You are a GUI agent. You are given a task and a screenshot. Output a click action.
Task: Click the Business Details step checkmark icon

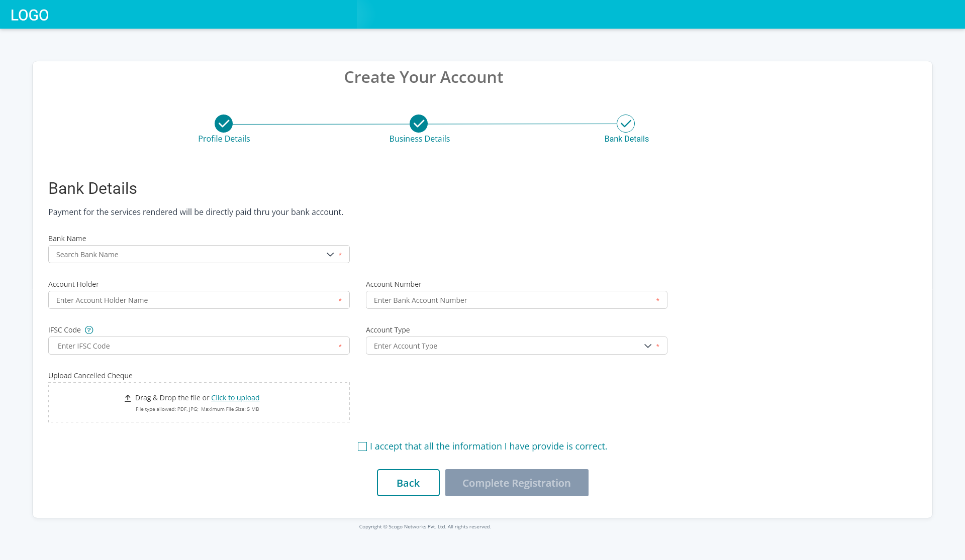click(x=419, y=124)
